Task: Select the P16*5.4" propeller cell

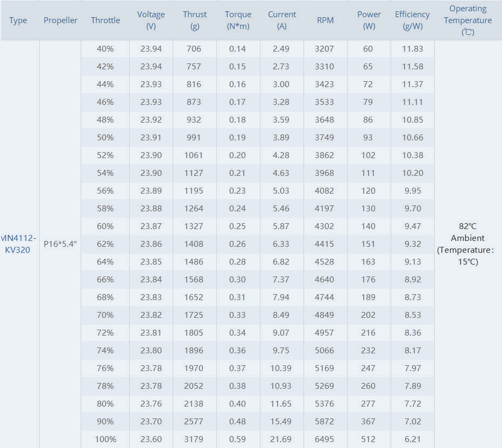Action: 60,244
